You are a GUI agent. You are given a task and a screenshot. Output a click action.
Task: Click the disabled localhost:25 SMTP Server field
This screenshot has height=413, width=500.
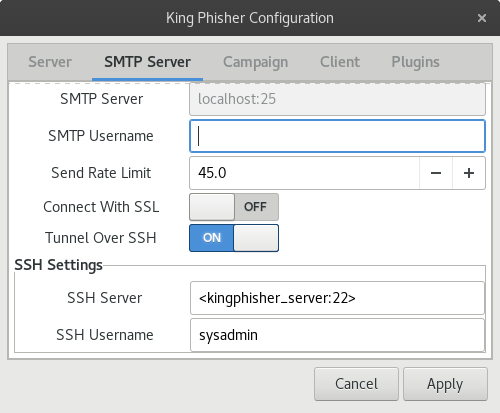(x=337, y=99)
